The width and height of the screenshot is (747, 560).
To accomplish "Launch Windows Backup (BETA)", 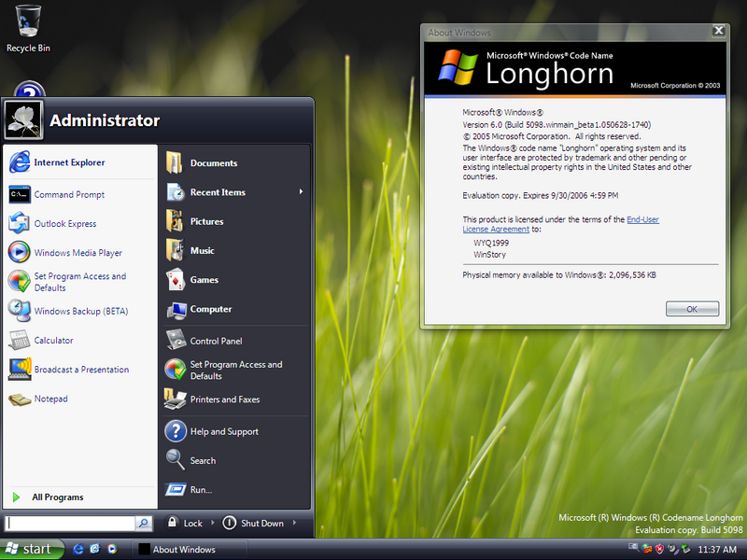I will pyautogui.click(x=80, y=312).
